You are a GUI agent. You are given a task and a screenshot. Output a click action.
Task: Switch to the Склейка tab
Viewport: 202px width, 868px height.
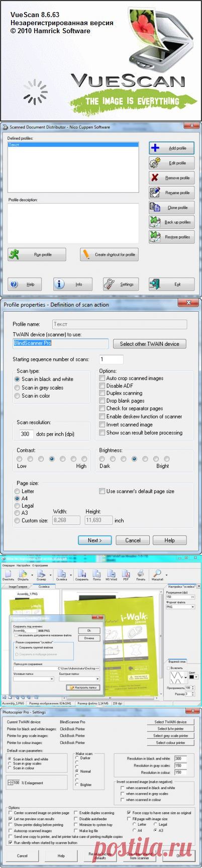click(x=43, y=587)
